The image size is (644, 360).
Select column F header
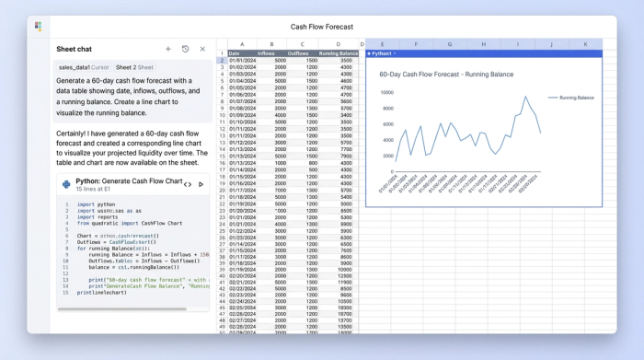pyautogui.click(x=416, y=44)
